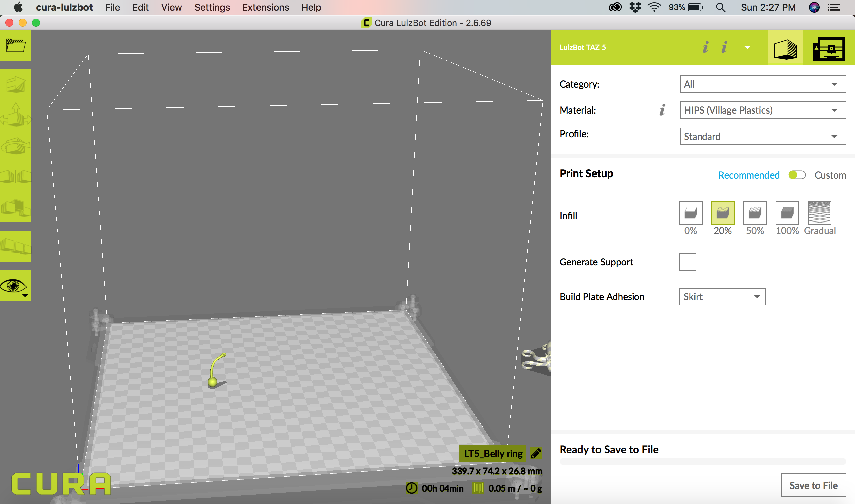
Task: Click the battery status icon
Action: pos(696,7)
